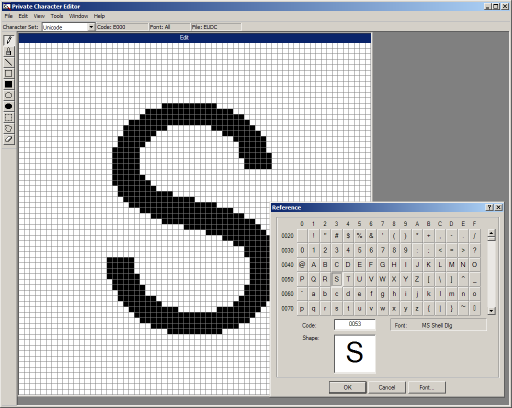Click the Reference scrollbar down arrow
This screenshot has width=512, height=408.
tap(491, 311)
